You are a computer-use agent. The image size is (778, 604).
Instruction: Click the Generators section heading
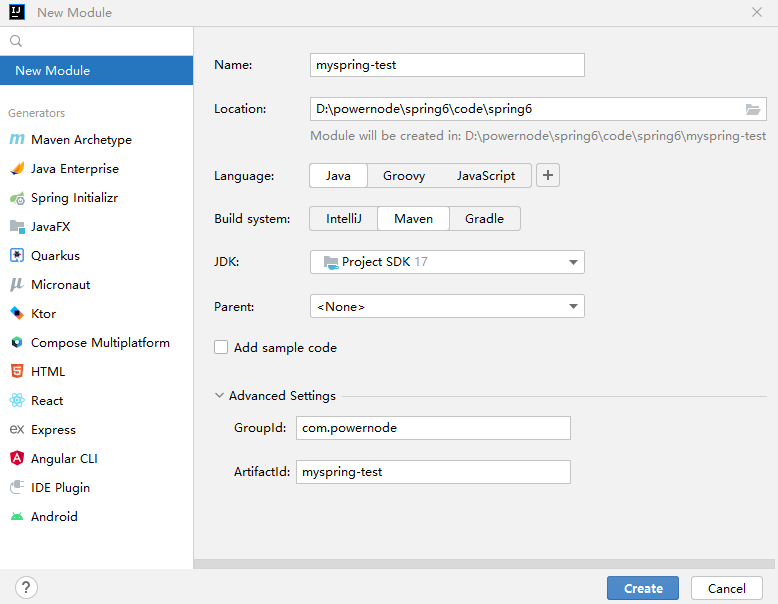(x=36, y=113)
